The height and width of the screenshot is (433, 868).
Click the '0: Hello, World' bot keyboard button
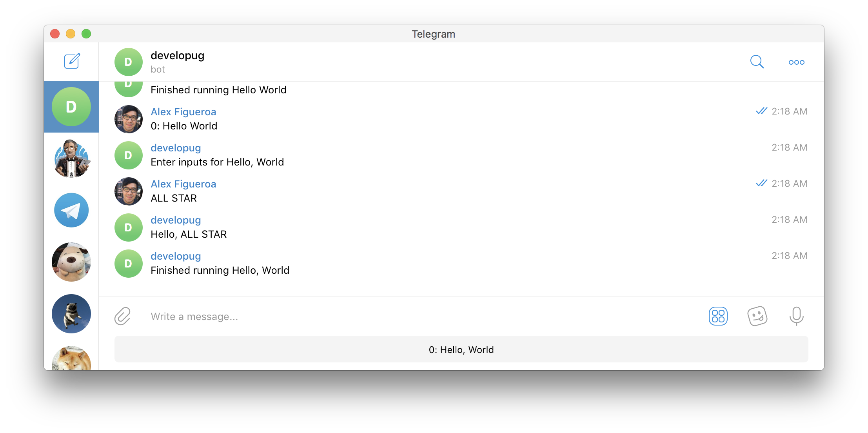pos(461,349)
